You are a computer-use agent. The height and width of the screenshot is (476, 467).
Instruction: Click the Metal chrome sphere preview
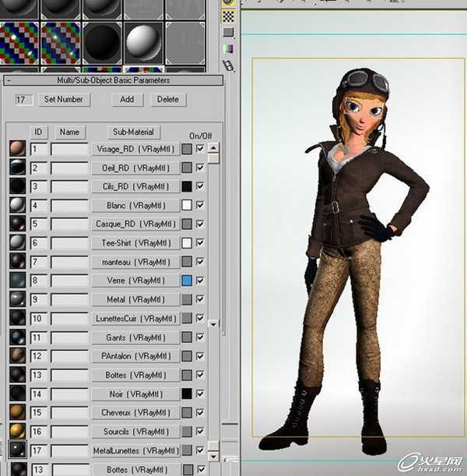[x=18, y=299]
